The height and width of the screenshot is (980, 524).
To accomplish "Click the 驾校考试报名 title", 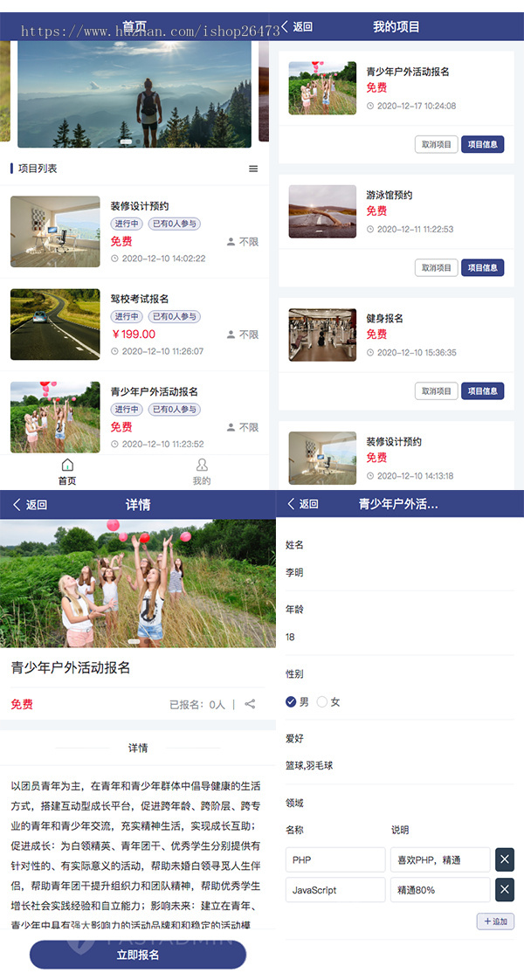I will pos(139,299).
